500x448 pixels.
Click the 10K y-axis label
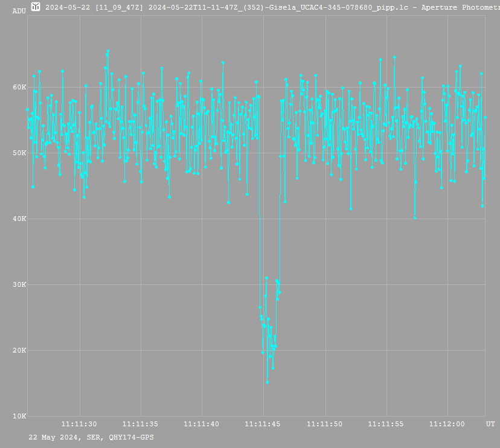pos(19,416)
